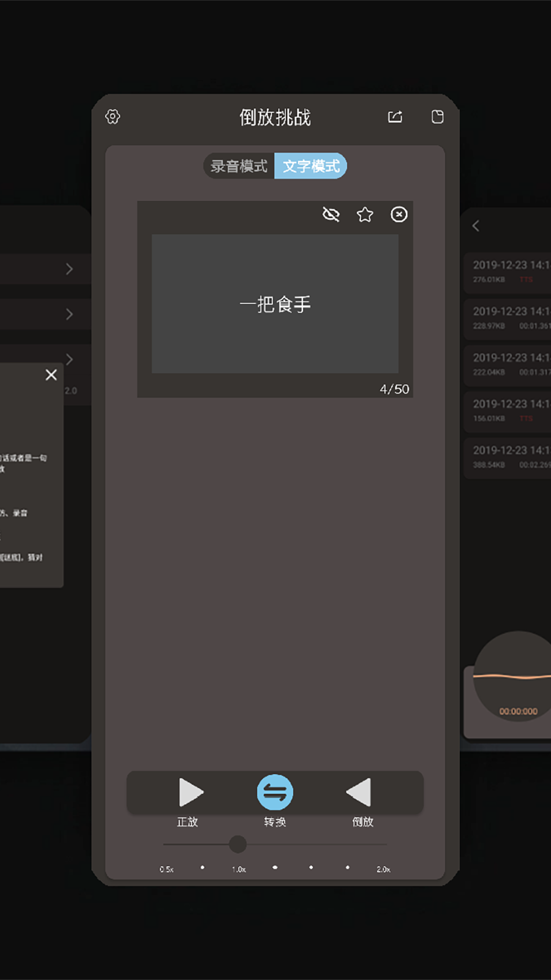The height and width of the screenshot is (980, 551).
Task: Open the 276.01KB recording entry
Action: [x=508, y=271]
